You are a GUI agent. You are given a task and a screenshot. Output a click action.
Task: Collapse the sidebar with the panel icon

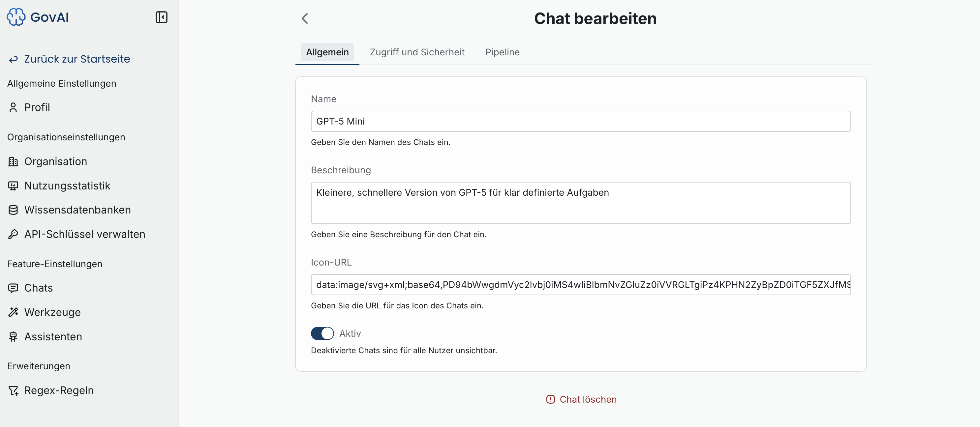point(161,17)
